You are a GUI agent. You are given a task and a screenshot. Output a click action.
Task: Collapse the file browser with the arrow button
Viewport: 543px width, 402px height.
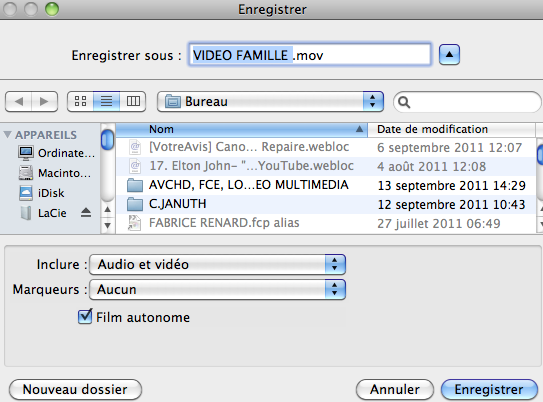[449, 54]
